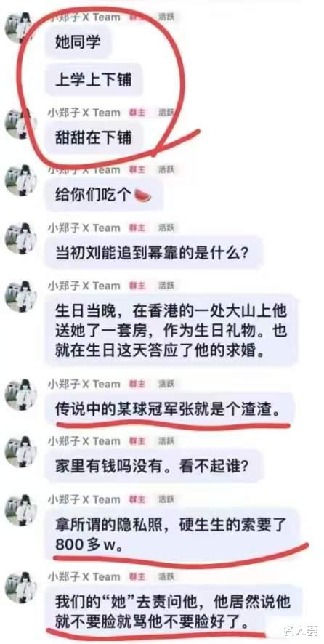Click sender name above 某球冠军张 message
The width and height of the screenshot is (324, 644).
[x=84, y=384]
